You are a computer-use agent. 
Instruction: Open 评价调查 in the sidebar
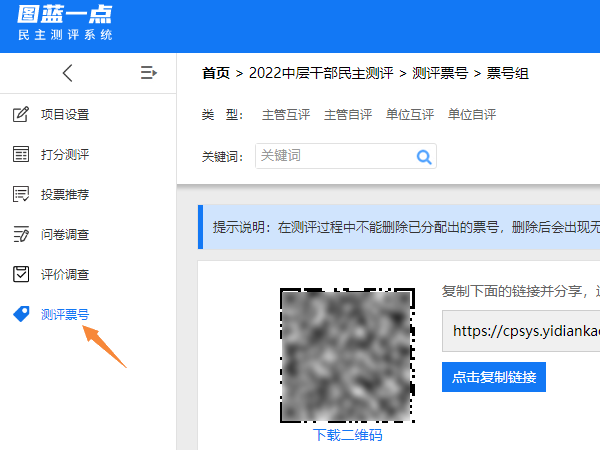pos(65,274)
